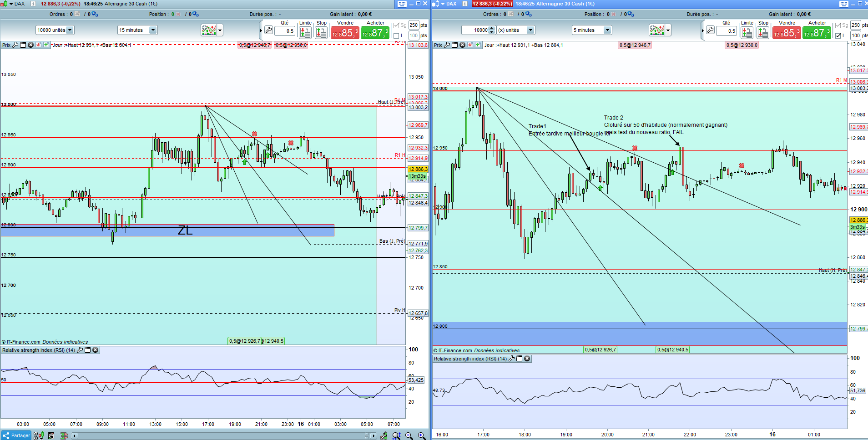This screenshot has height=440, width=868.
Task: Open price settings wrench in left chart
Action: [15, 45]
